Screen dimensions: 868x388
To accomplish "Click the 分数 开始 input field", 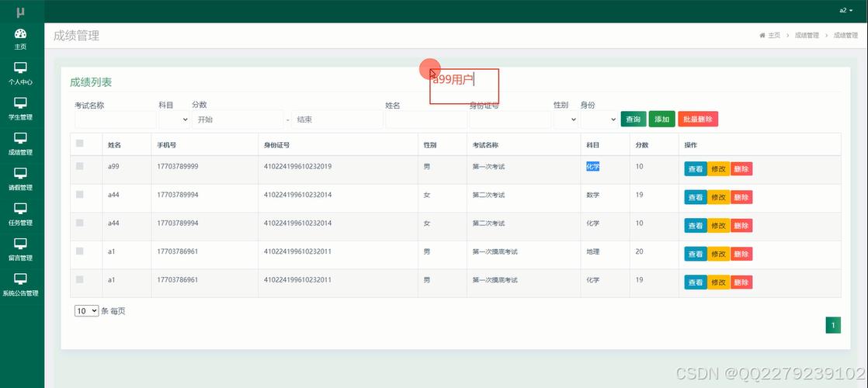I will (238, 119).
